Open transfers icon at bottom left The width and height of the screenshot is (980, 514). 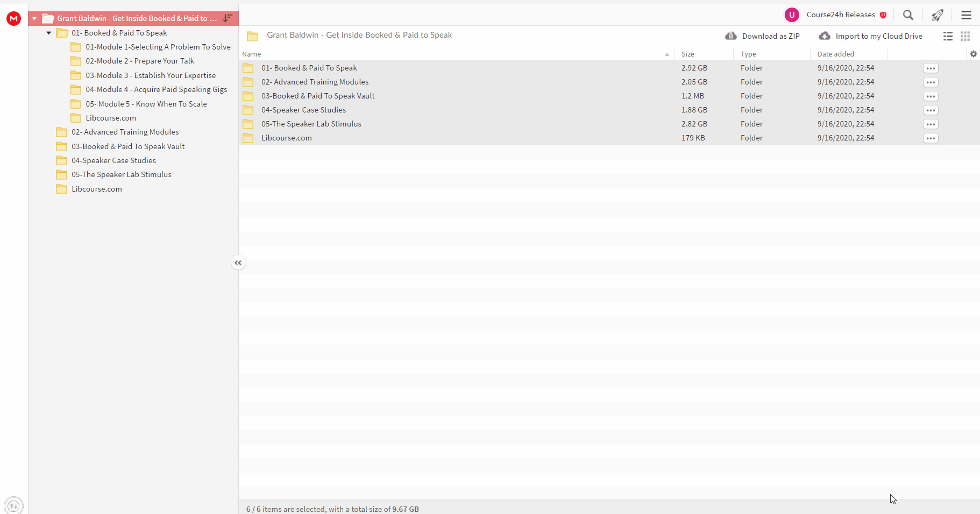tap(13, 506)
